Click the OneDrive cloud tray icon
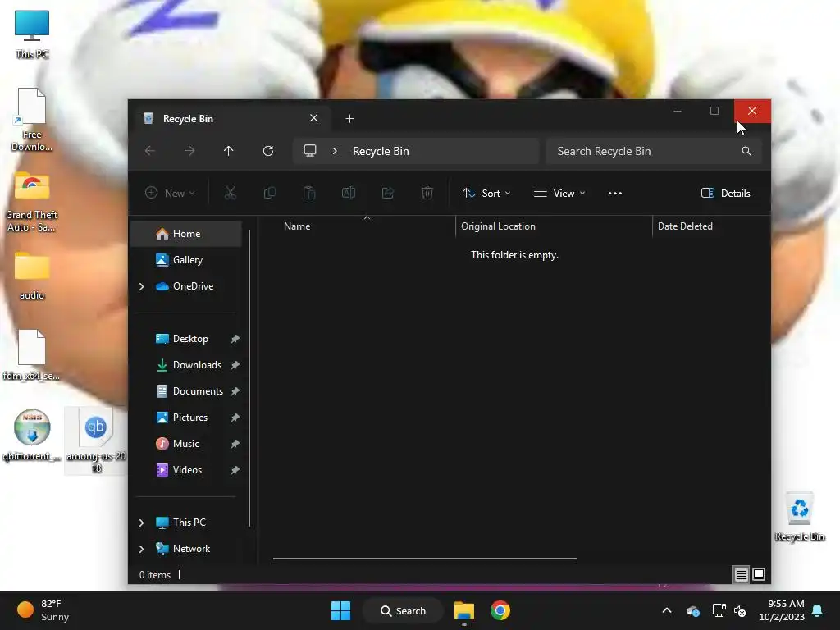 (x=692, y=610)
